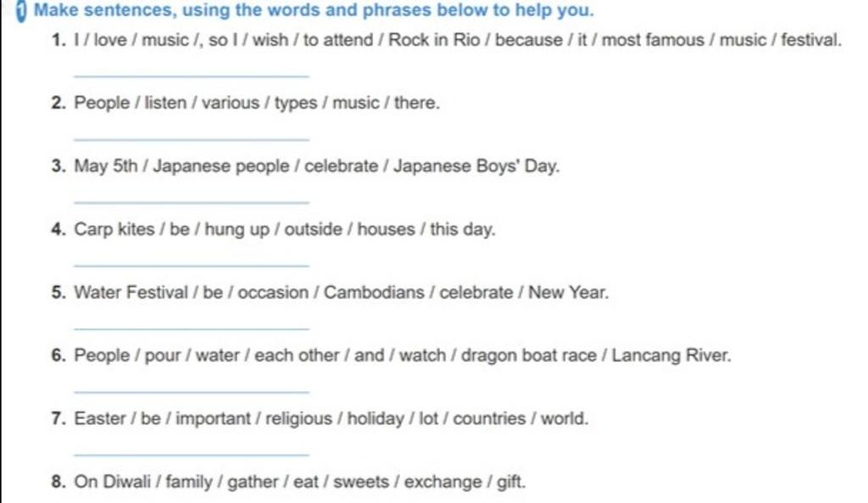Click 'dragon boat race' in sentence 6

tap(529, 355)
